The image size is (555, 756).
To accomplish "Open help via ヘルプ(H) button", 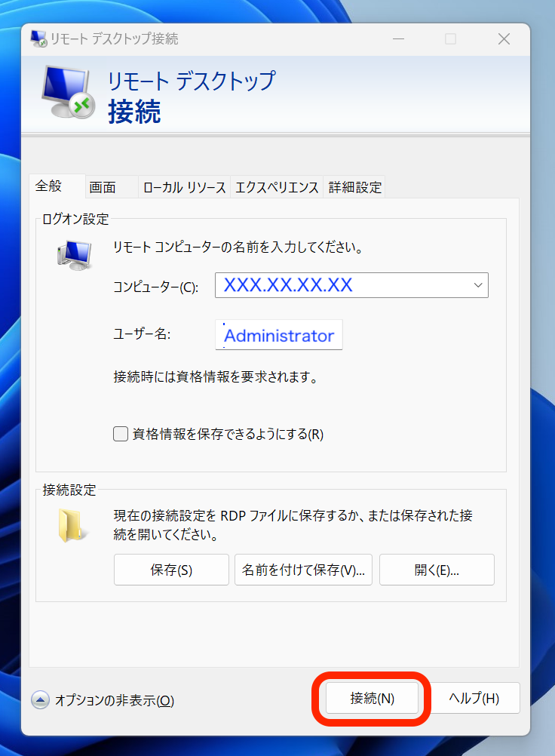I will [474, 699].
